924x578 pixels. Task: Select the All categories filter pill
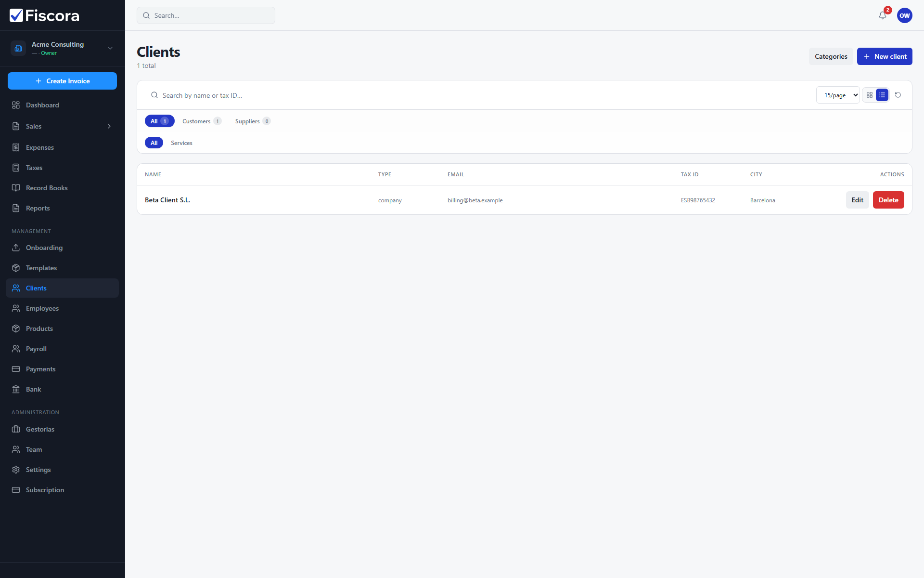[154, 143]
